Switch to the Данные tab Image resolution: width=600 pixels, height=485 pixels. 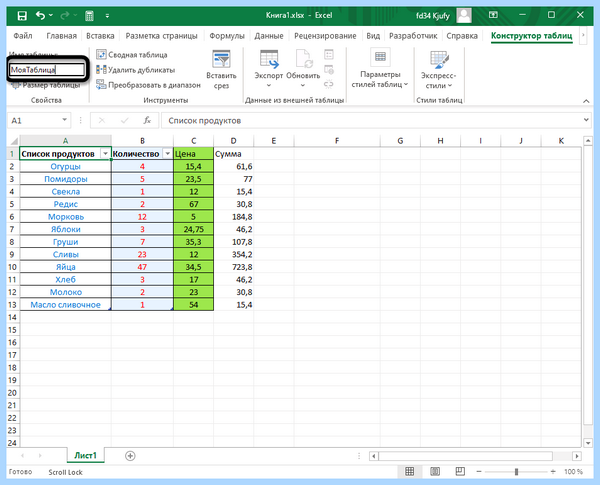pos(269,36)
